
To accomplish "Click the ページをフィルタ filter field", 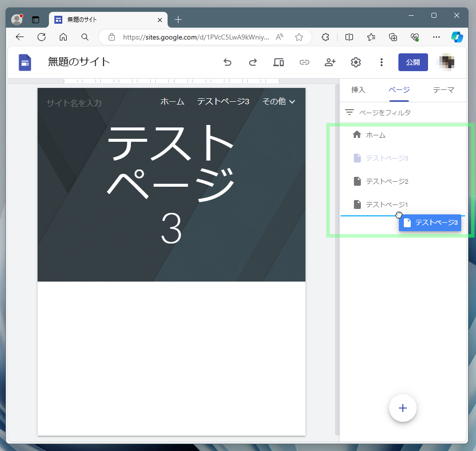I will click(403, 113).
